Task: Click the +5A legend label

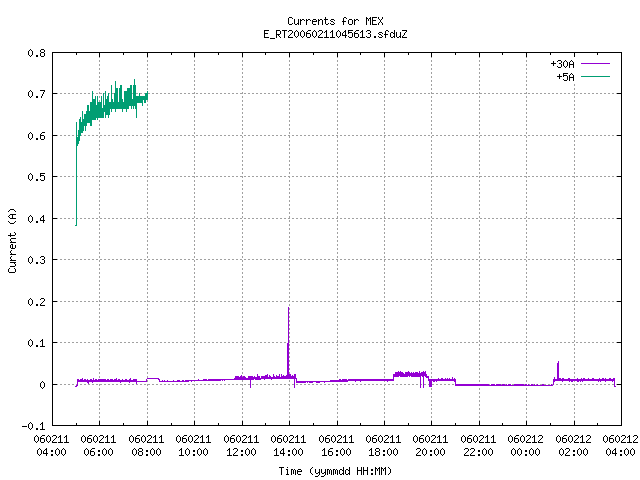Action: (x=565, y=77)
